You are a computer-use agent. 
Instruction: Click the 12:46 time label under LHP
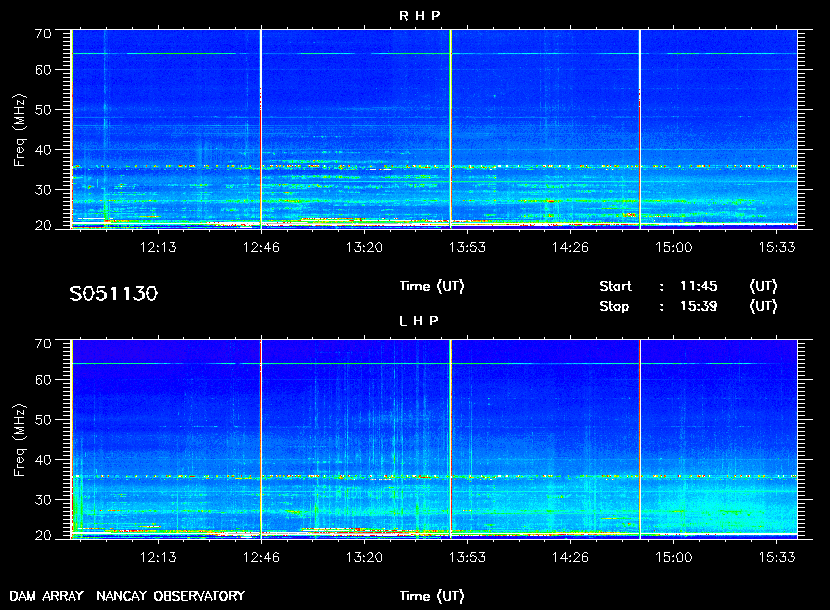pyautogui.click(x=261, y=557)
